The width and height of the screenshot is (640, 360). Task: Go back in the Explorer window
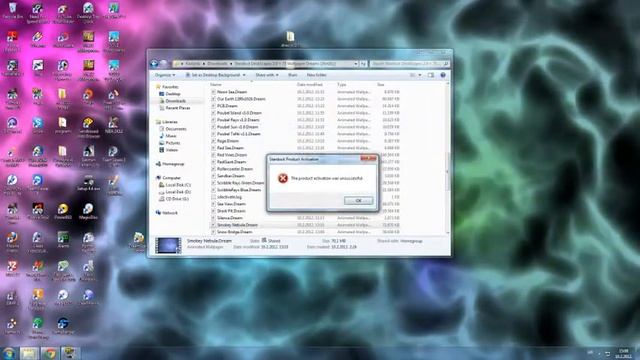click(154, 64)
